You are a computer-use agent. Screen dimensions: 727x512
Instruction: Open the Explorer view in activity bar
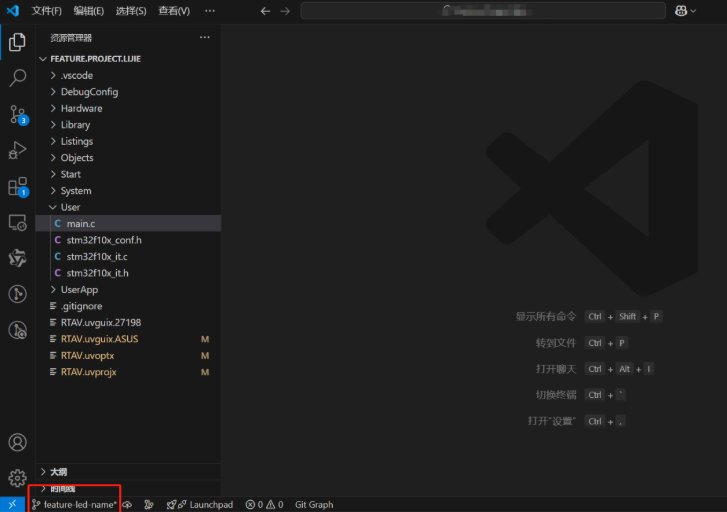click(x=17, y=42)
